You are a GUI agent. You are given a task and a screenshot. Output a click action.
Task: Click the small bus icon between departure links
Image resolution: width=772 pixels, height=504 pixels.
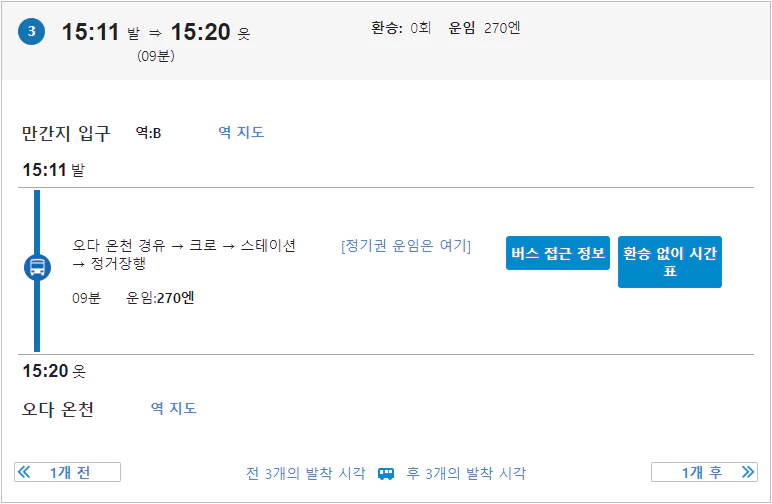coord(386,473)
